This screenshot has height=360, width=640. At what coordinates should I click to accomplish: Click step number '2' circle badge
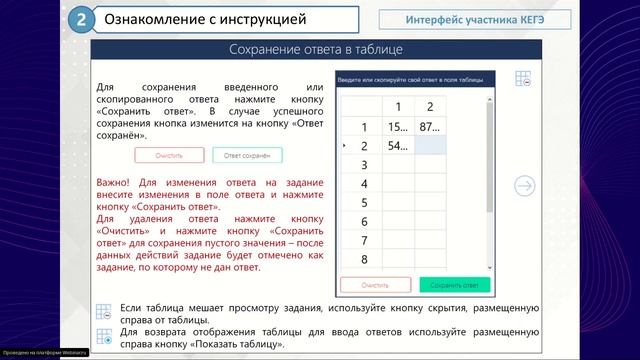coord(81,20)
